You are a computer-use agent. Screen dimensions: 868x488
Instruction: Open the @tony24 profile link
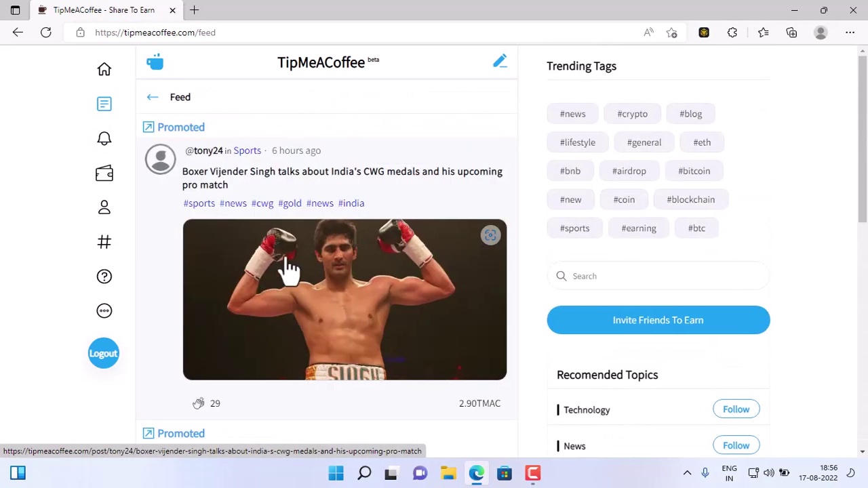204,150
